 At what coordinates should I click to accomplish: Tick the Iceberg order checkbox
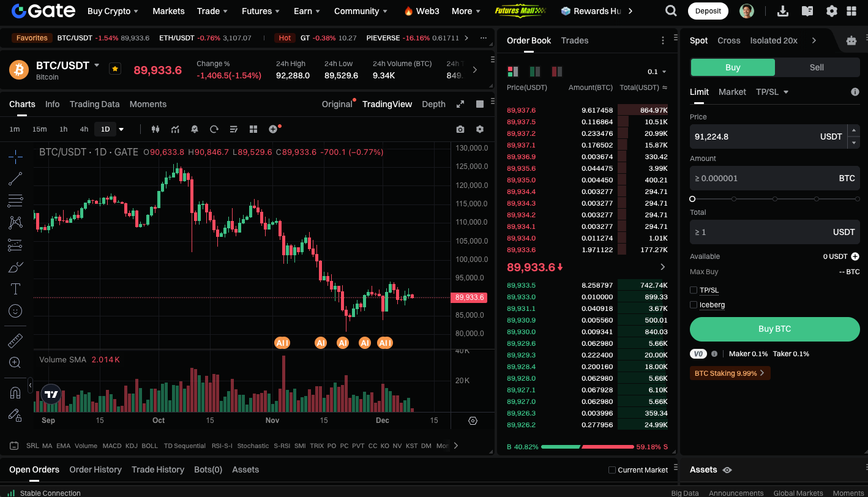tap(694, 305)
